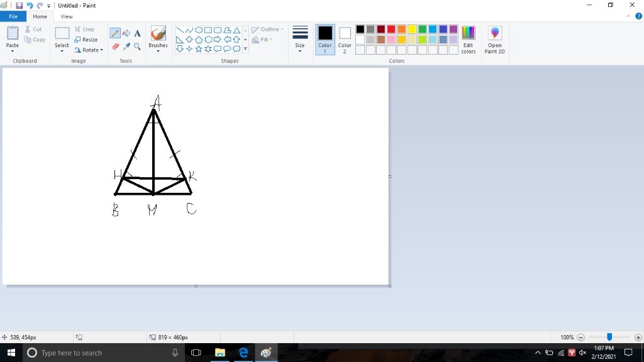Expand the Shapes gallery more arrow

246,49
